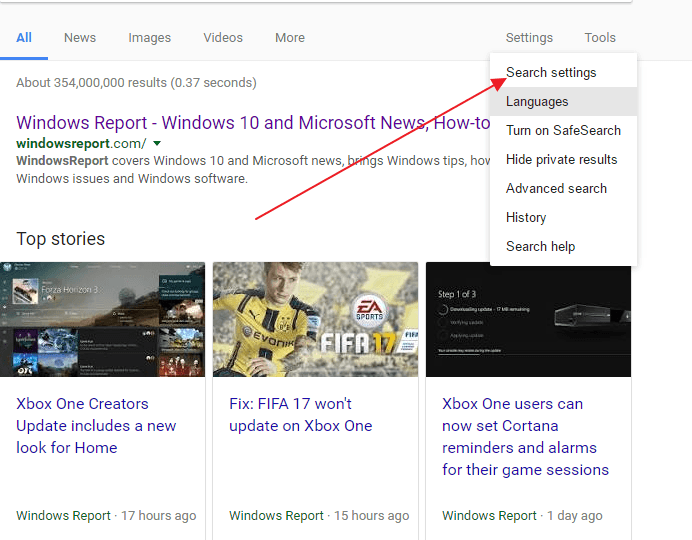The image size is (692, 540).
Task: Select Languages in the Settings menu
Action: (563, 101)
